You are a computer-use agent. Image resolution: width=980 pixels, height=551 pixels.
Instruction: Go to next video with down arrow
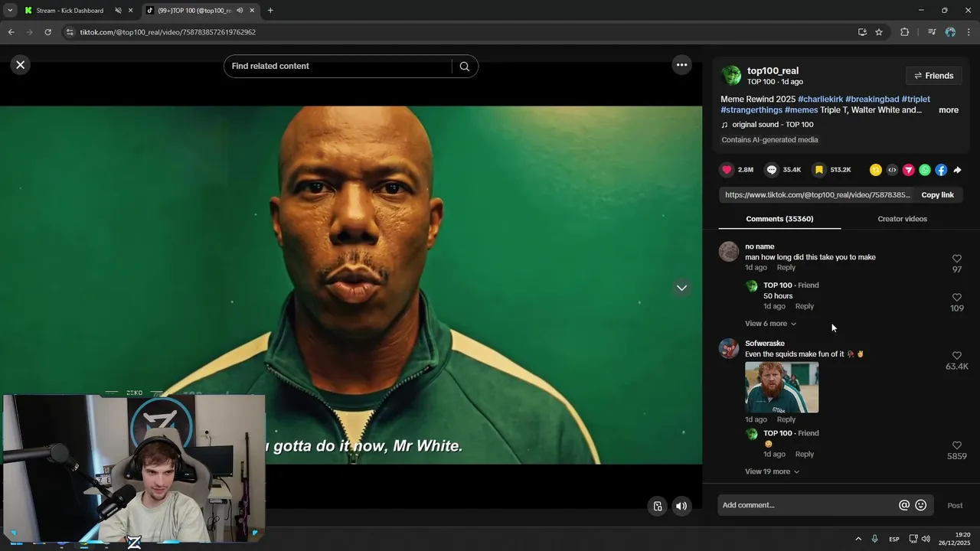point(681,288)
